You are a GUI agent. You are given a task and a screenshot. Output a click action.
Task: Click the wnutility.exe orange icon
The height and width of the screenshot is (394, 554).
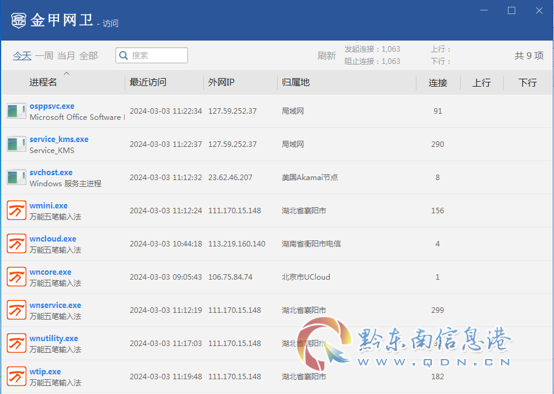[x=17, y=343]
